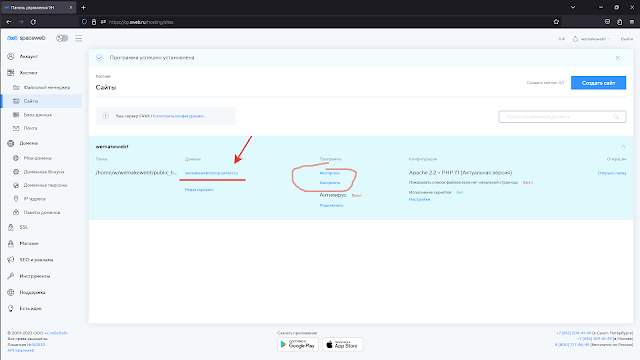Screen dimensions: 640x360
Task: Open Посмотреть конфигурацию link
Action: click(178, 116)
